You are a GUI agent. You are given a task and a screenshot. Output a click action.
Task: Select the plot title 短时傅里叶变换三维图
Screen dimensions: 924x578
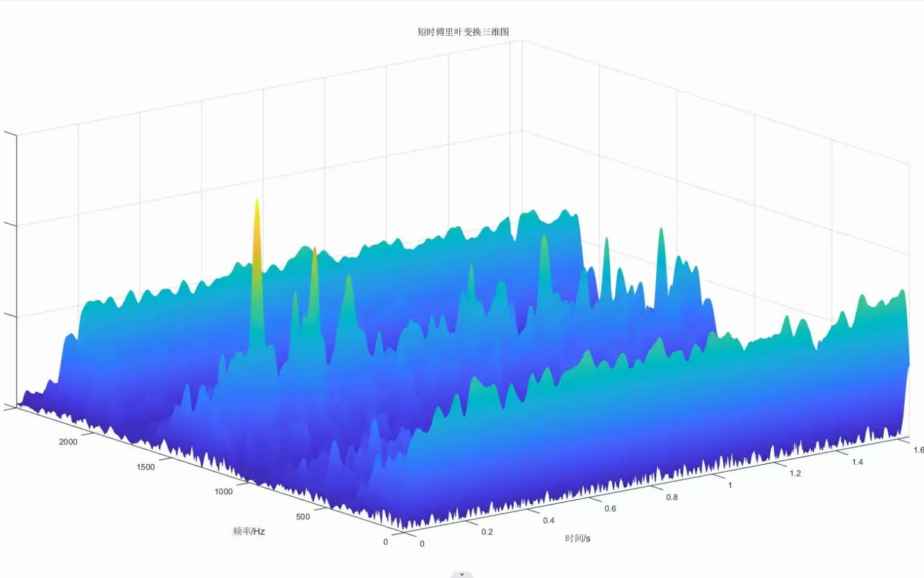click(463, 31)
